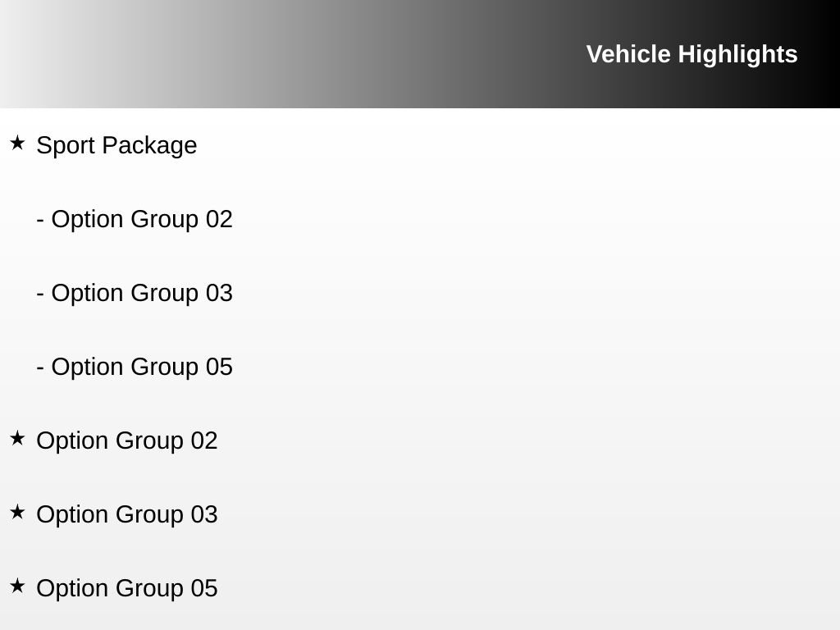Screen dimensions: 840x630
Task: Click the indented "- Option Group 05" sub-item
Action: click(135, 367)
